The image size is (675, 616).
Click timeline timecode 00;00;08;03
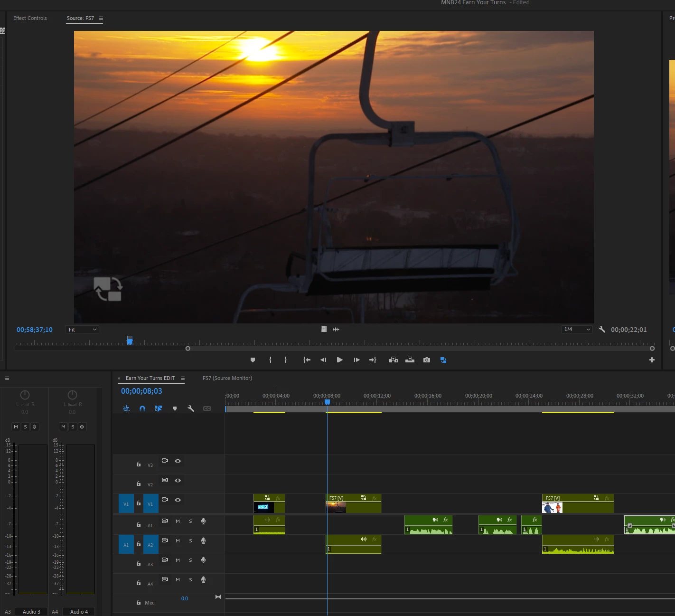[141, 391]
